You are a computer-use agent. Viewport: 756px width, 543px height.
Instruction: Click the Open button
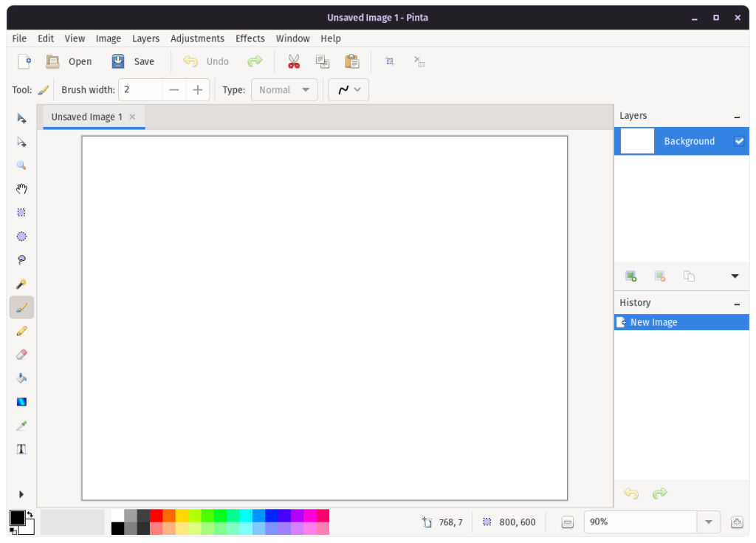(x=69, y=61)
